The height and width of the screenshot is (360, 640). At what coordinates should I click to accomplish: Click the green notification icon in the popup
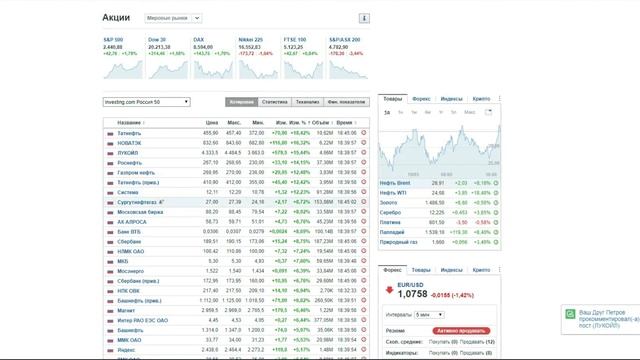click(x=570, y=314)
